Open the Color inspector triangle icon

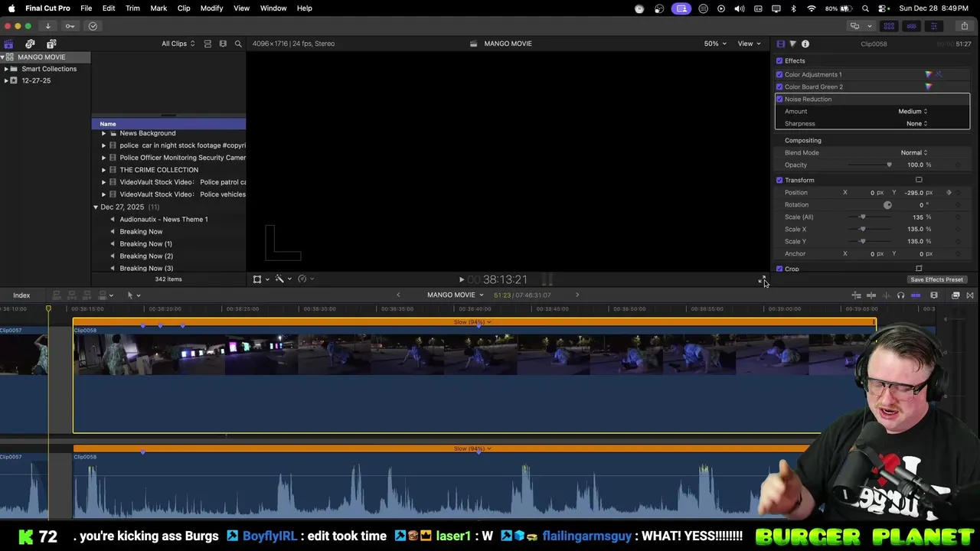[x=792, y=44]
